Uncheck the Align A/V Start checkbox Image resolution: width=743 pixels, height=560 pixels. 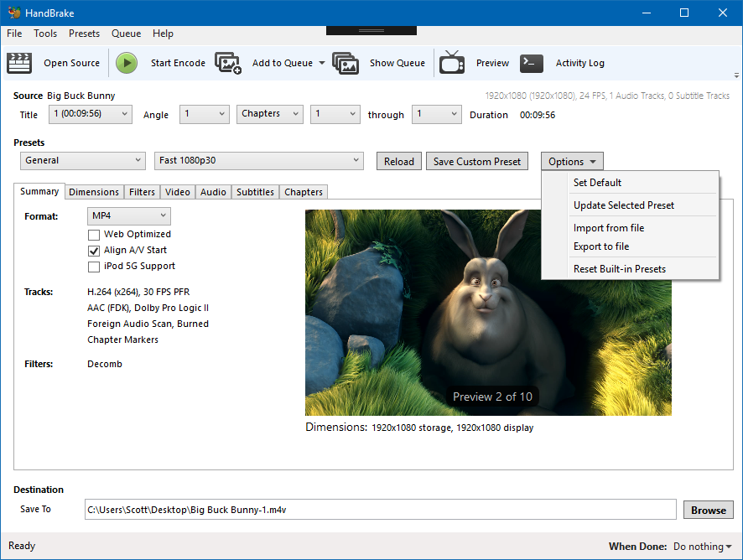[94, 251]
